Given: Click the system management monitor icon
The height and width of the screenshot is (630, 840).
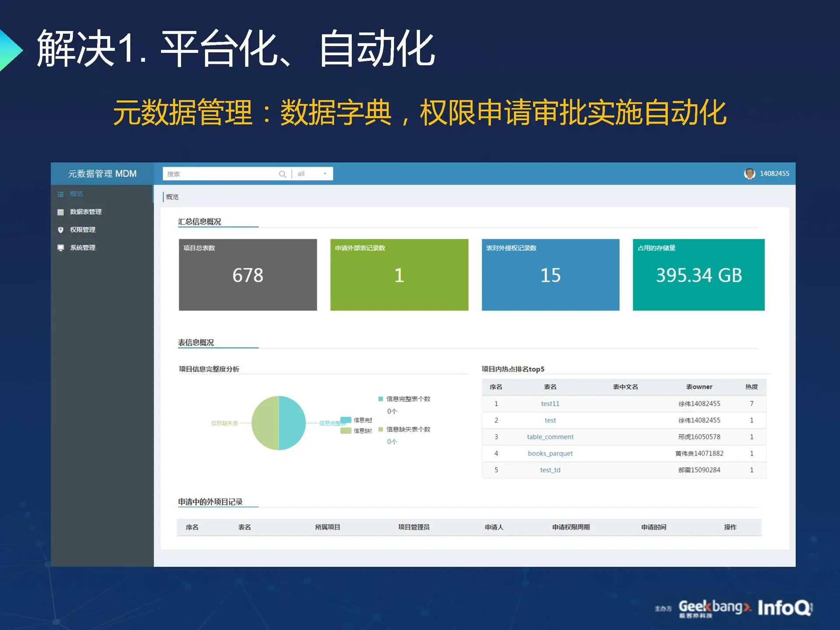Looking at the screenshot, I should coord(61,248).
